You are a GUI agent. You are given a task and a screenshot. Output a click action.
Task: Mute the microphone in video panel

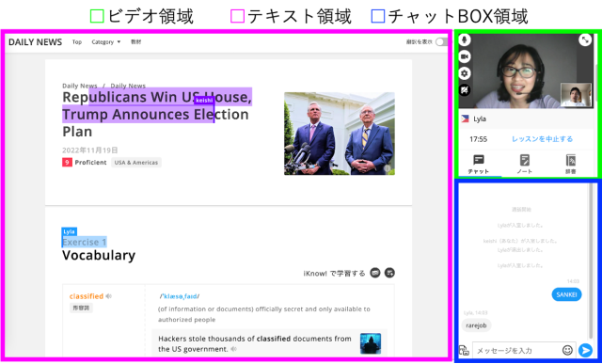point(465,40)
